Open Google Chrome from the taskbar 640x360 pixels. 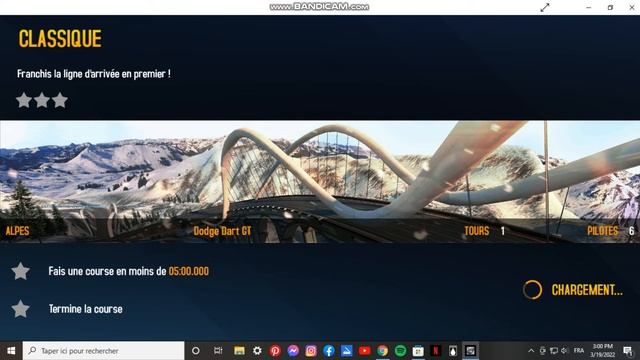click(382, 351)
